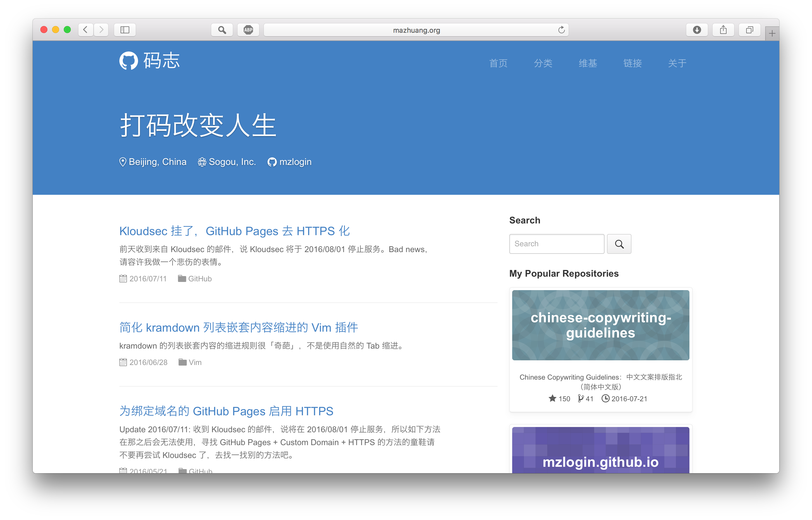The width and height of the screenshot is (812, 520).
Task: Click the Share icon in the toolbar
Action: pyautogui.click(x=723, y=30)
